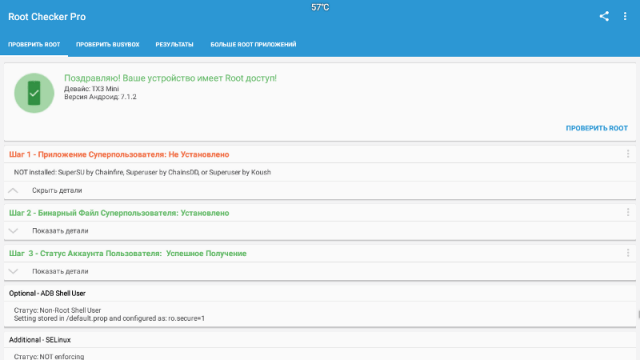
Task: Open the main overflow menu icon
Action: tap(625, 16)
